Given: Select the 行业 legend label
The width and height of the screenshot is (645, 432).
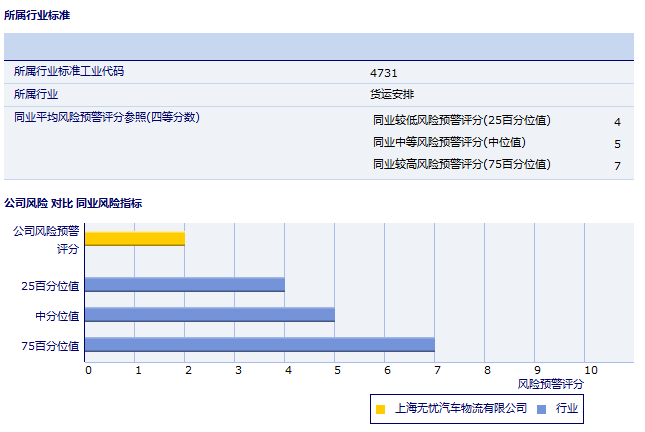Looking at the screenshot, I should point(567,408).
